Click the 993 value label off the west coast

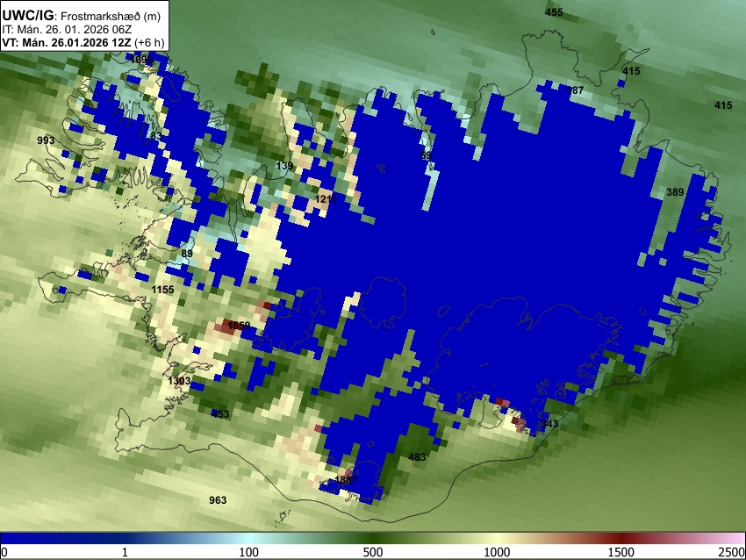(x=46, y=140)
